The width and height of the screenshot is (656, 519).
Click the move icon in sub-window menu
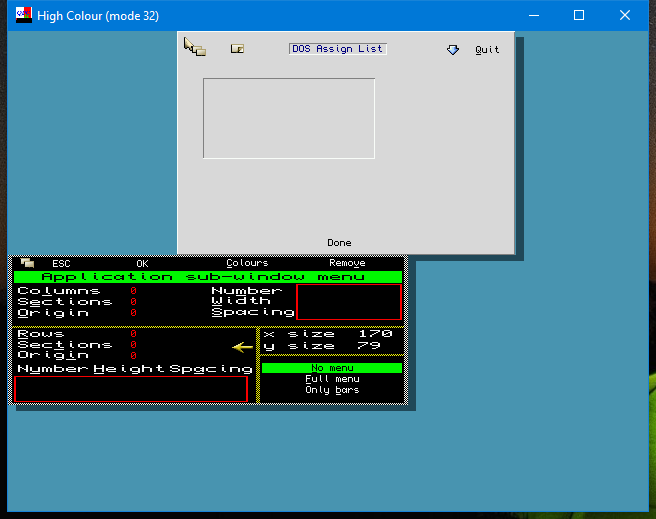point(27,263)
